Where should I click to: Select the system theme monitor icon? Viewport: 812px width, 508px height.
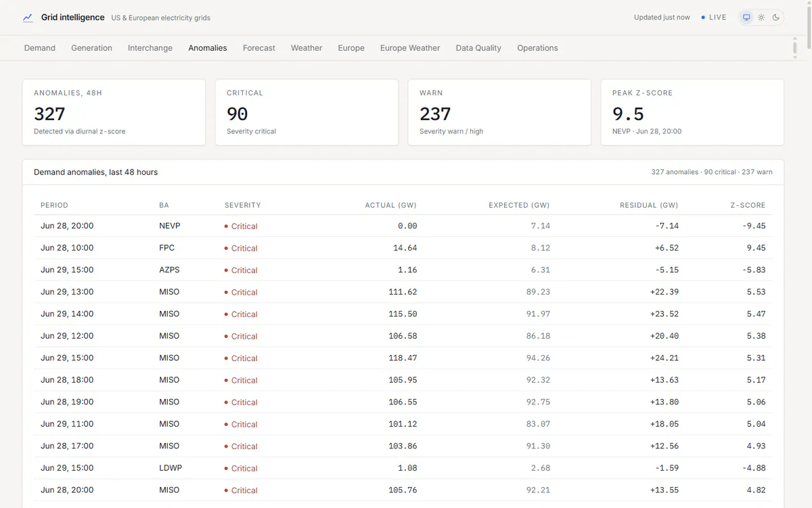pyautogui.click(x=746, y=18)
